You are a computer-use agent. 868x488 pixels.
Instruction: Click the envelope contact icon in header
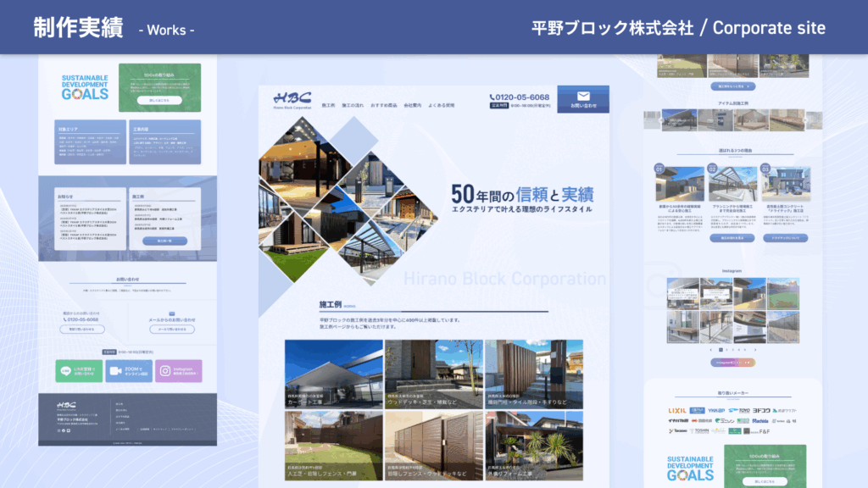(x=583, y=96)
